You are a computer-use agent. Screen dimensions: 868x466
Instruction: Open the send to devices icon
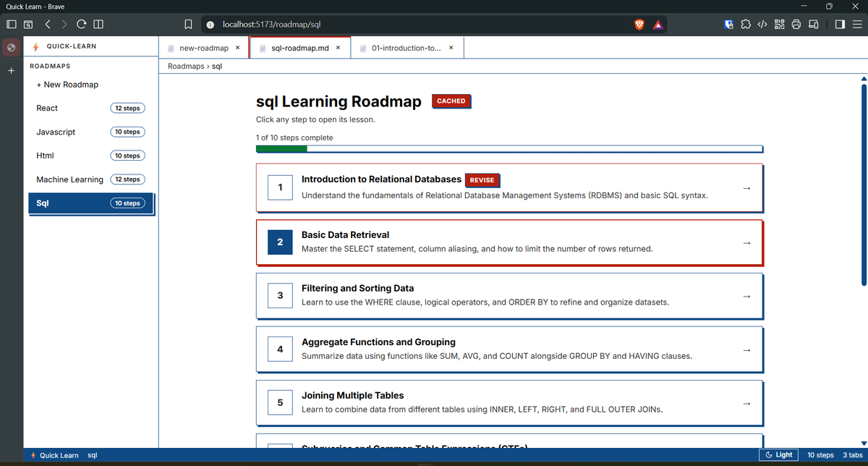point(813,25)
